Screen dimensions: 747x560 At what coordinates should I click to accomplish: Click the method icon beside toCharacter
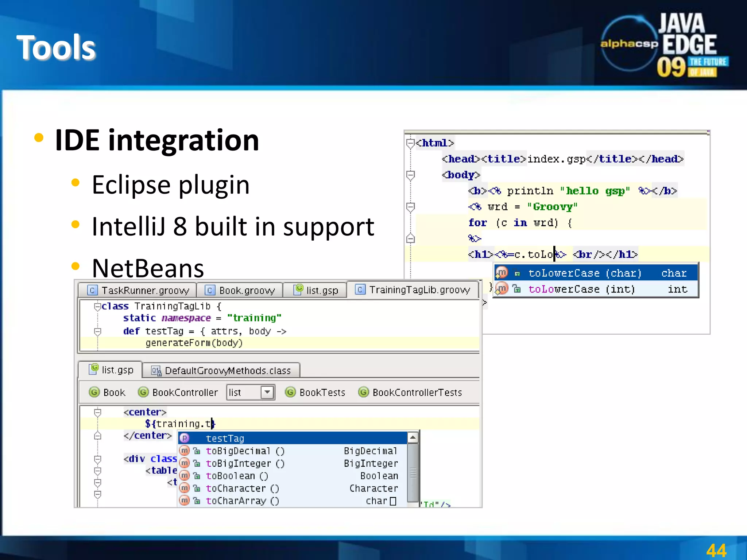(x=185, y=488)
